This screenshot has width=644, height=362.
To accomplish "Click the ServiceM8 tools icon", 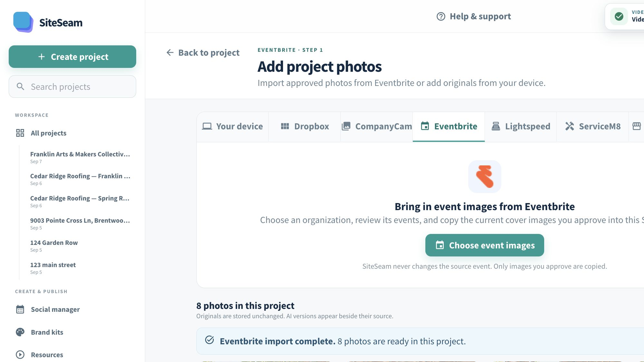I will coord(570,126).
